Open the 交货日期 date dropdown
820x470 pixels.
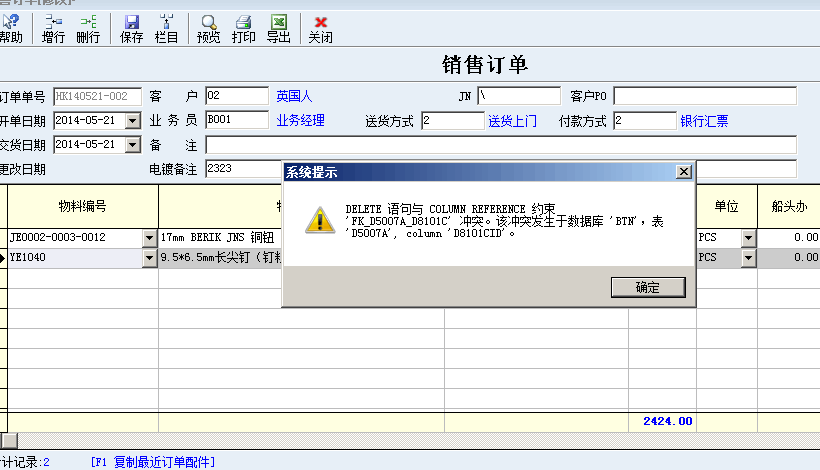coord(133,145)
